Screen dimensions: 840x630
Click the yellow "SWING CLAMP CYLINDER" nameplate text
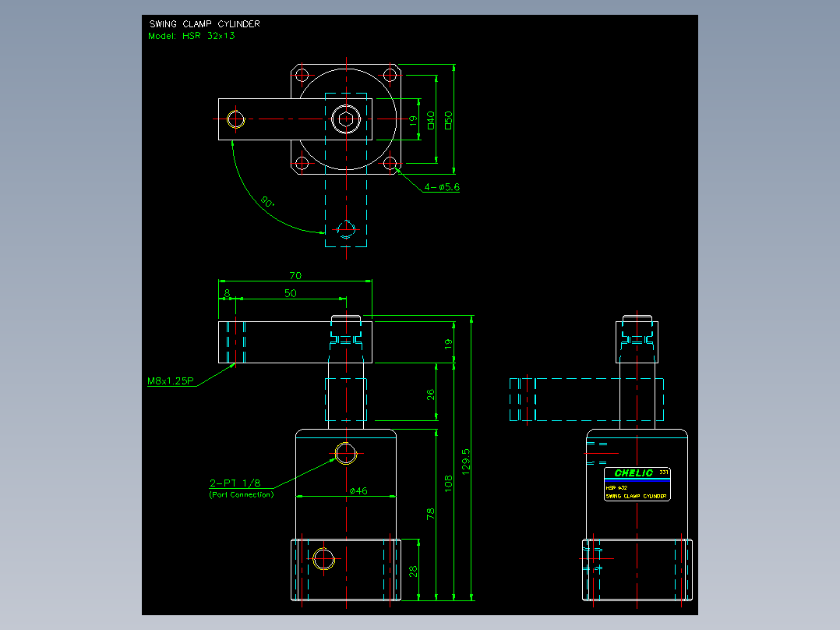click(x=636, y=497)
